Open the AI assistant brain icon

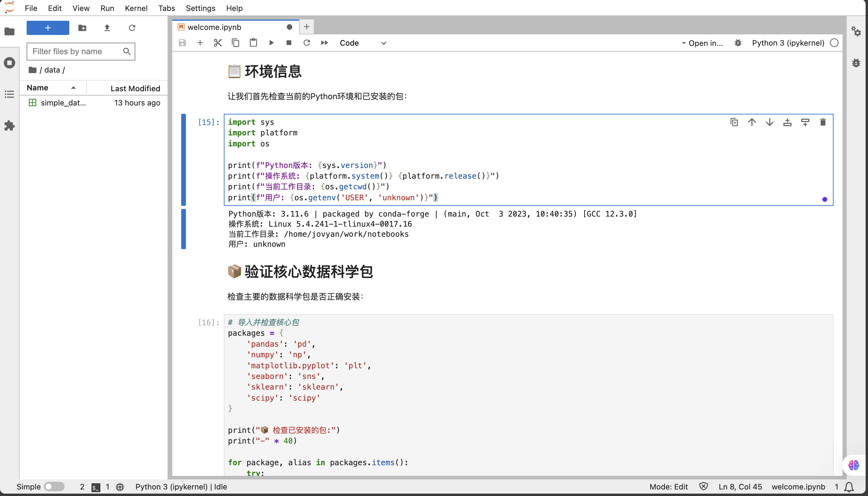pos(853,465)
